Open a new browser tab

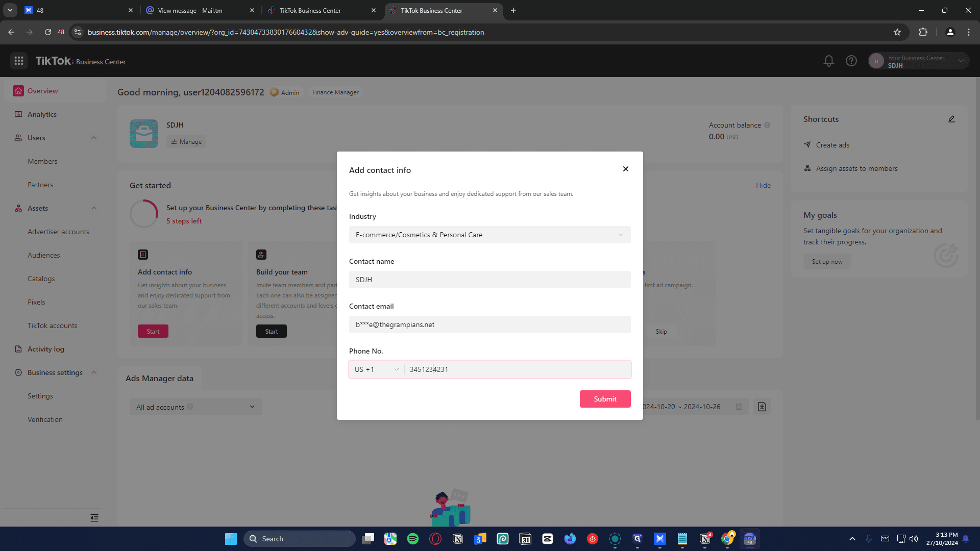click(x=513, y=10)
